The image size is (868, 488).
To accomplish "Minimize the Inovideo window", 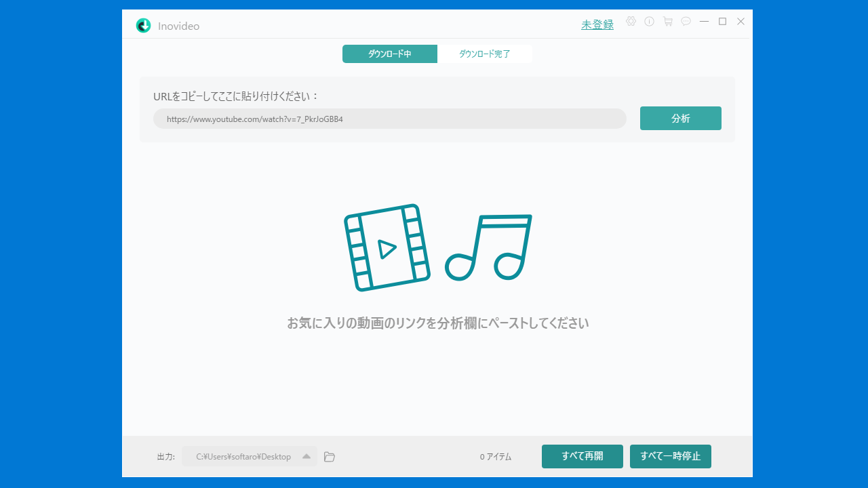I will (704, 22).
